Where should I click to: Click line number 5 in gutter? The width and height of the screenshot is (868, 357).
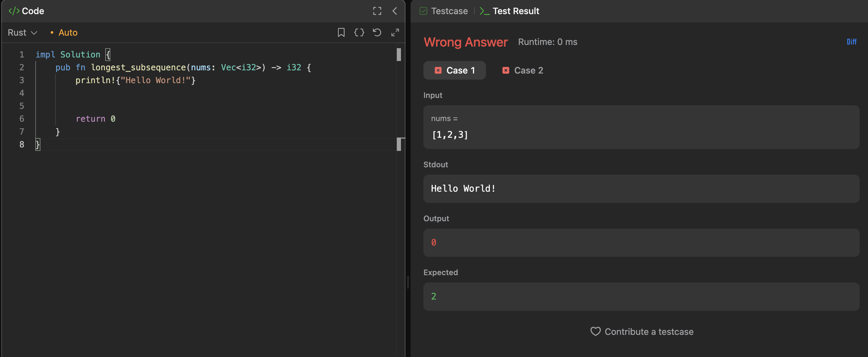click(x=21, y=106)
